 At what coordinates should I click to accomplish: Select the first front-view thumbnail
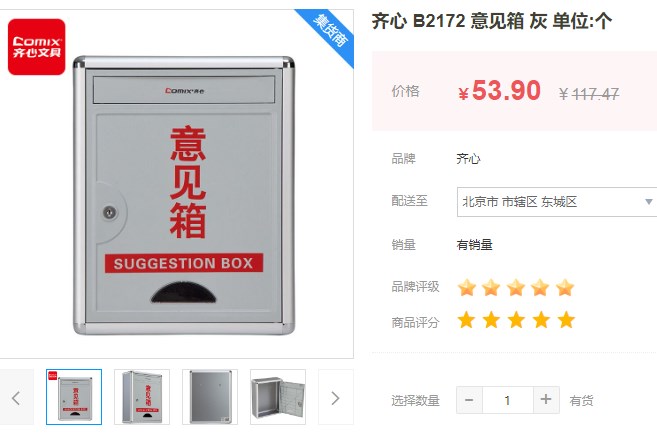coord(74,397)
